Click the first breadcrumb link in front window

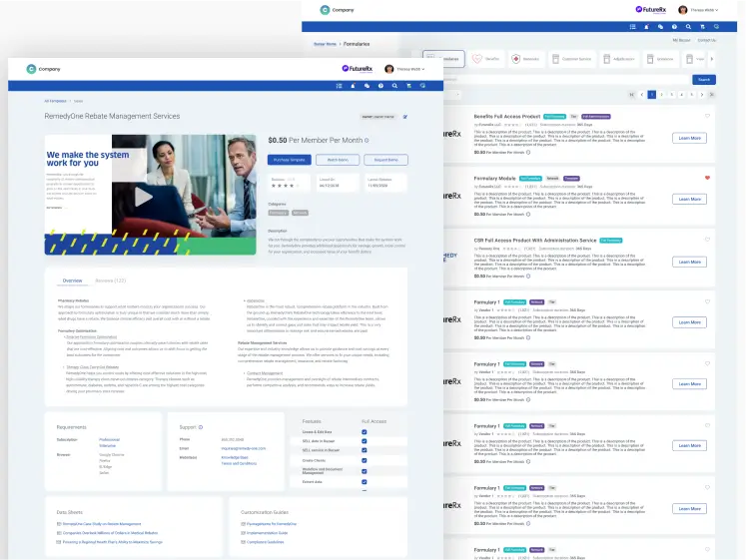coord(55,101)
